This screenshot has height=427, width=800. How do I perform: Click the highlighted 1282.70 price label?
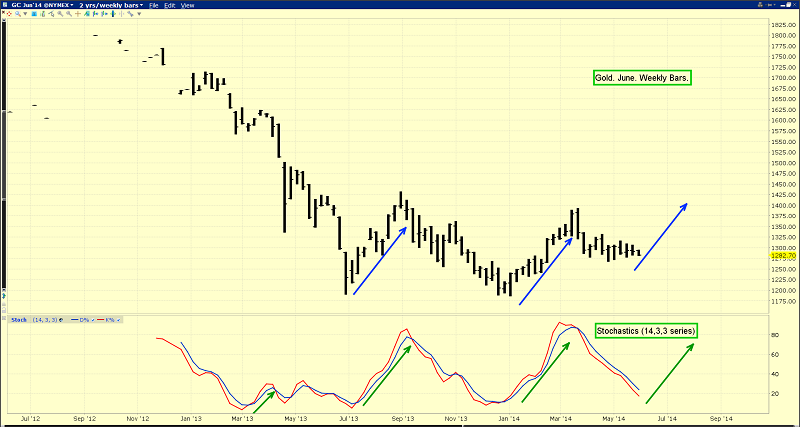point(783,256)
